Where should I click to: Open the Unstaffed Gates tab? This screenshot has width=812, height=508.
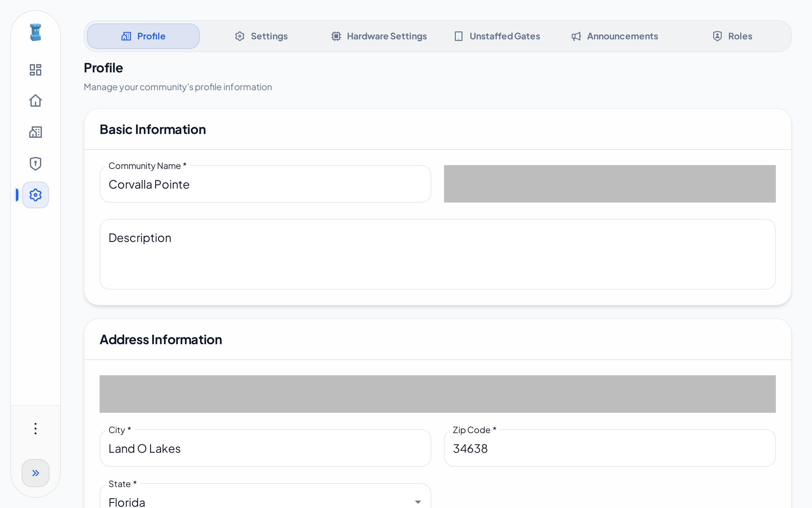497,36
